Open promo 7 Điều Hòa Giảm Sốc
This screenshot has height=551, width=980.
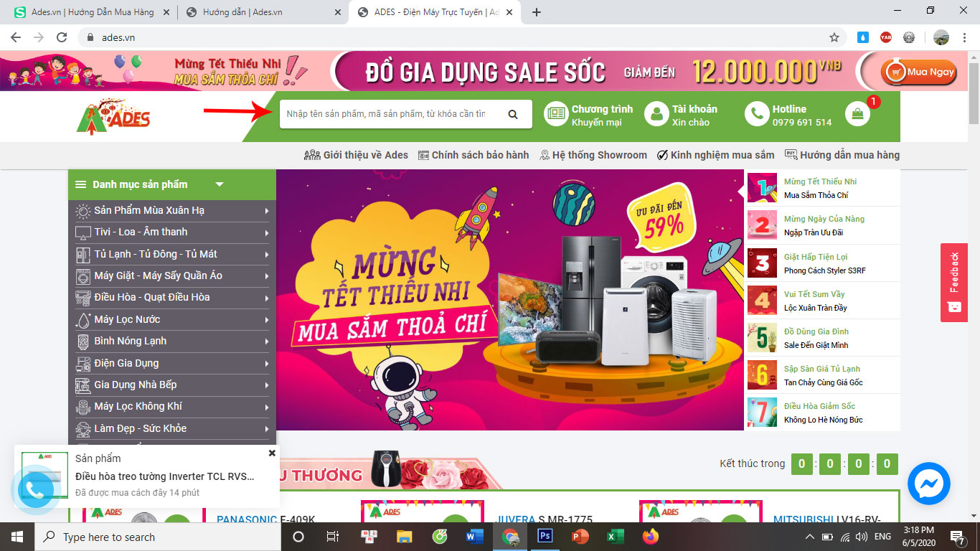(x=823, y=413)
